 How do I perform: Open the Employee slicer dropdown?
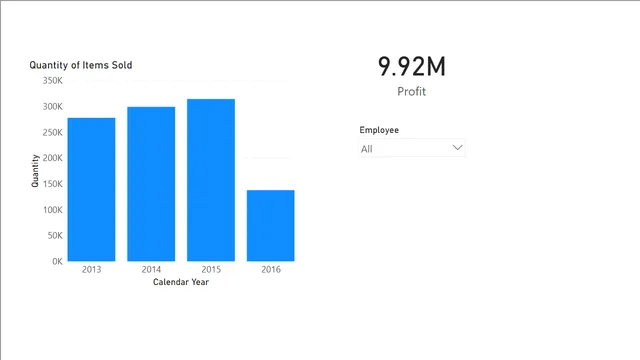412,148
